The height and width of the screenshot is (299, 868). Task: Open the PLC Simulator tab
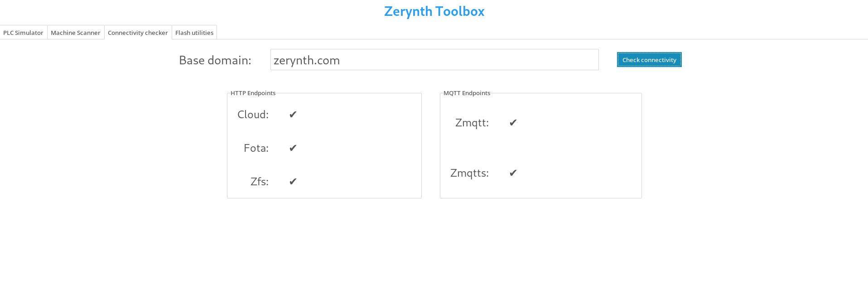[x=23, y=33]
